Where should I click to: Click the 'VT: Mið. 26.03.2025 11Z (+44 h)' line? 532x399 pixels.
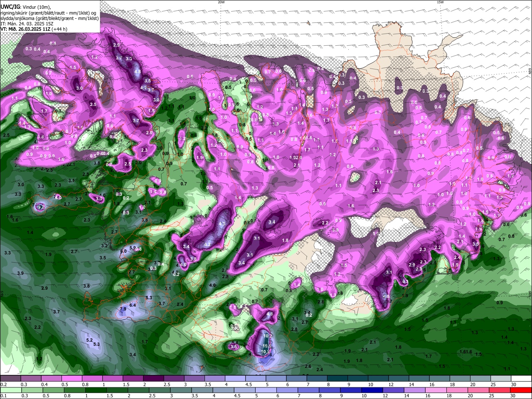(x=34, y=29)
